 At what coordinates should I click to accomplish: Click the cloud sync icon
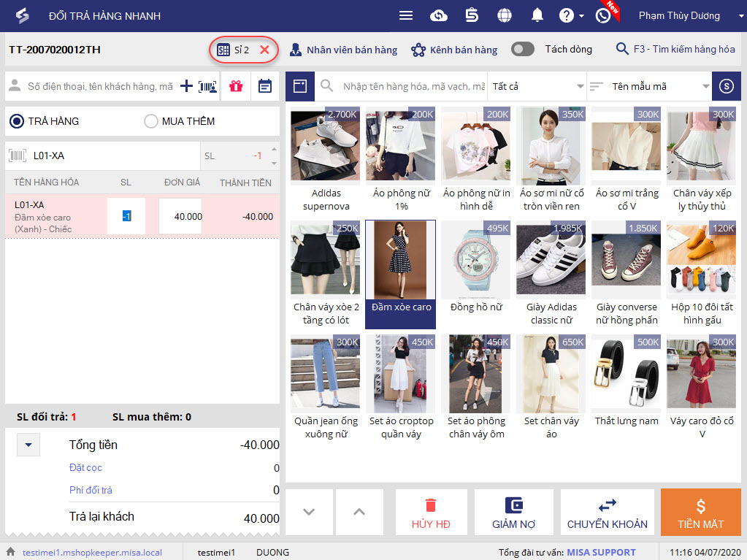coord(439,15)
